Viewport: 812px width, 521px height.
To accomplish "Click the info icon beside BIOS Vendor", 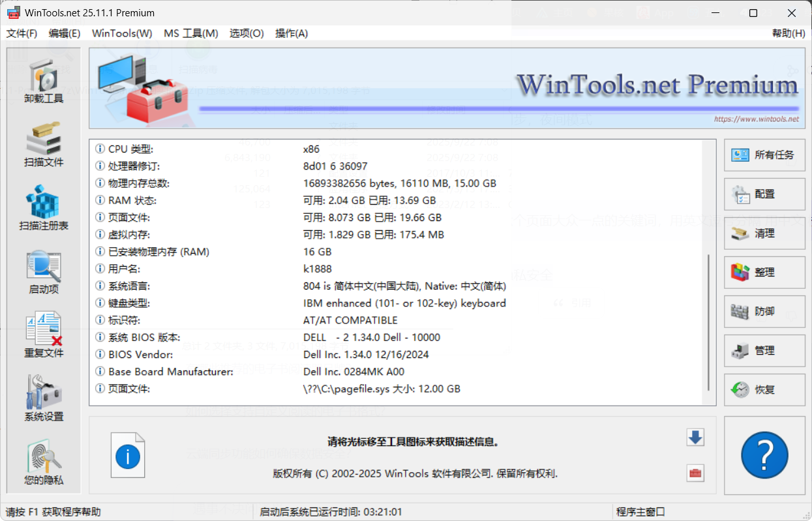I will pyautogui.click(x=100, y=354).
